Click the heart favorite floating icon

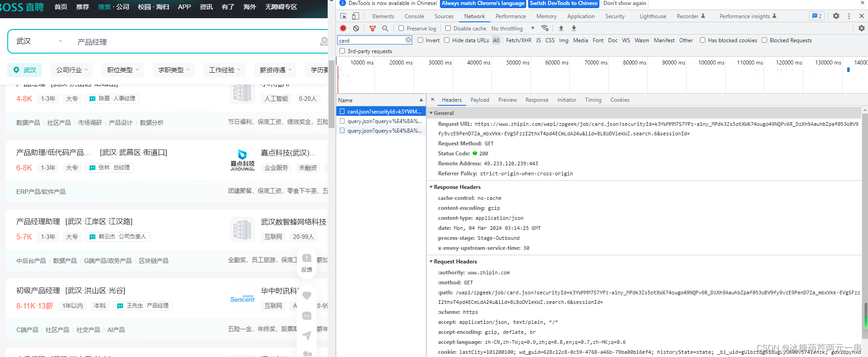pos(307,295)
